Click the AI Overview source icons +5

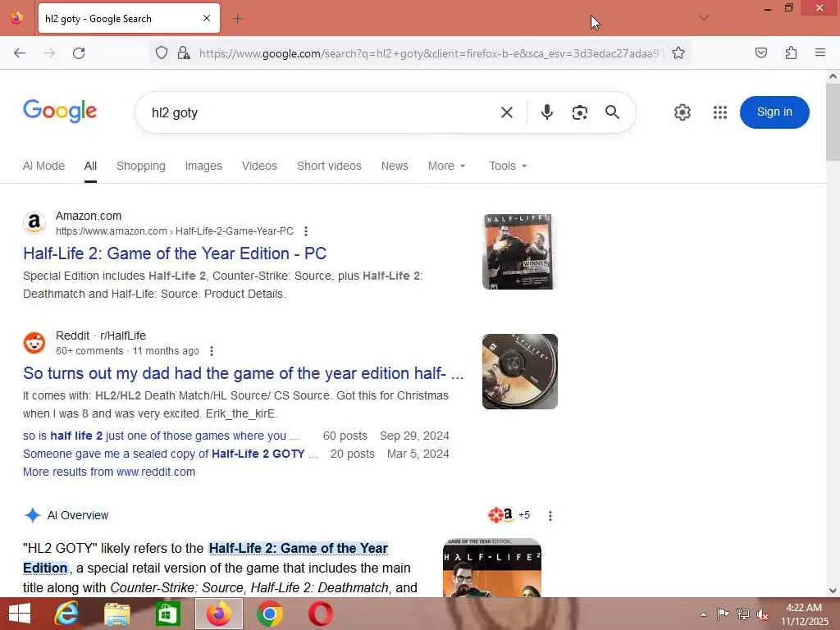pyautogui.click(x=509, y=515)
